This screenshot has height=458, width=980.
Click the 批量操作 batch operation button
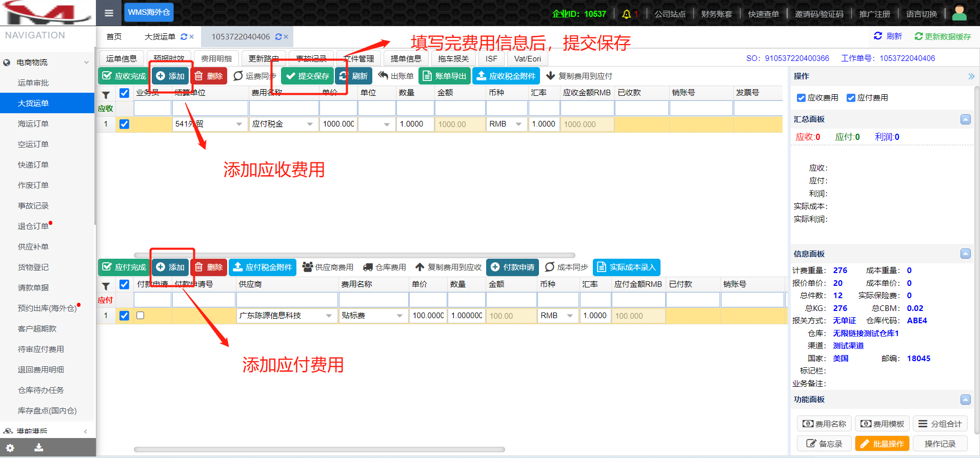click(882, 444)
